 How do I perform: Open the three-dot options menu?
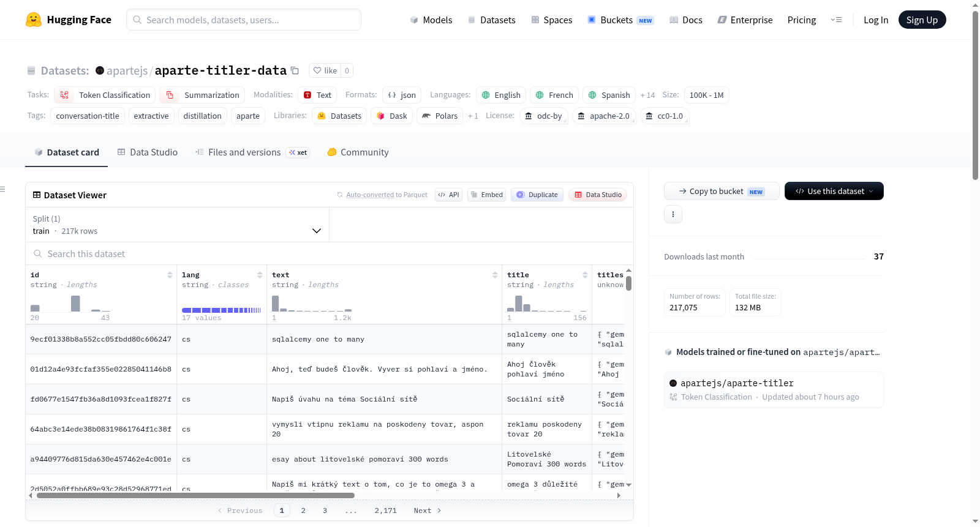click(x=673, y=214)
